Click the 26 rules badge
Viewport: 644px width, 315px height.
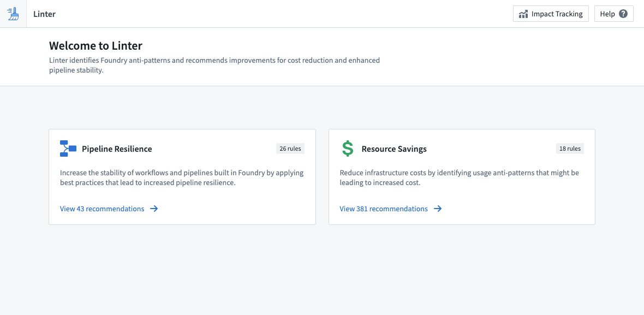point(290,148)
